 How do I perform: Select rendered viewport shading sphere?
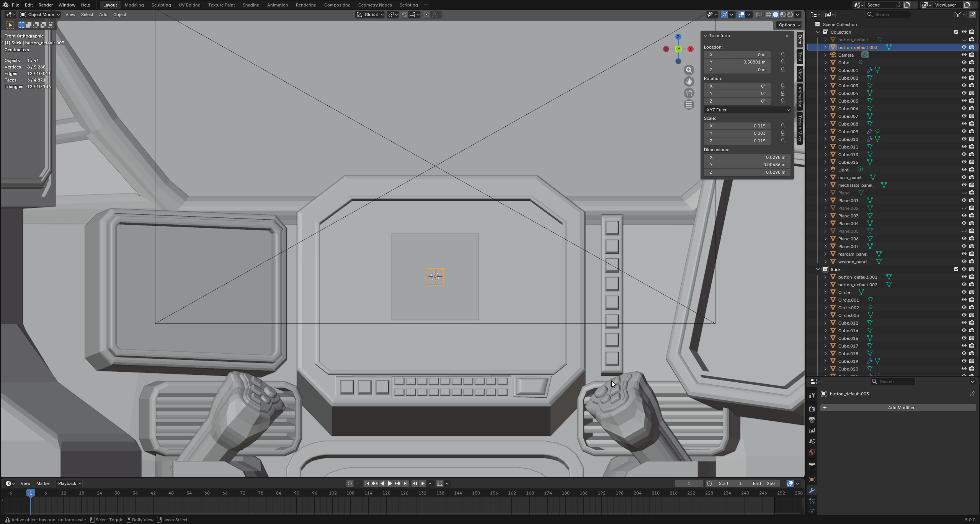tap(790, 15)
